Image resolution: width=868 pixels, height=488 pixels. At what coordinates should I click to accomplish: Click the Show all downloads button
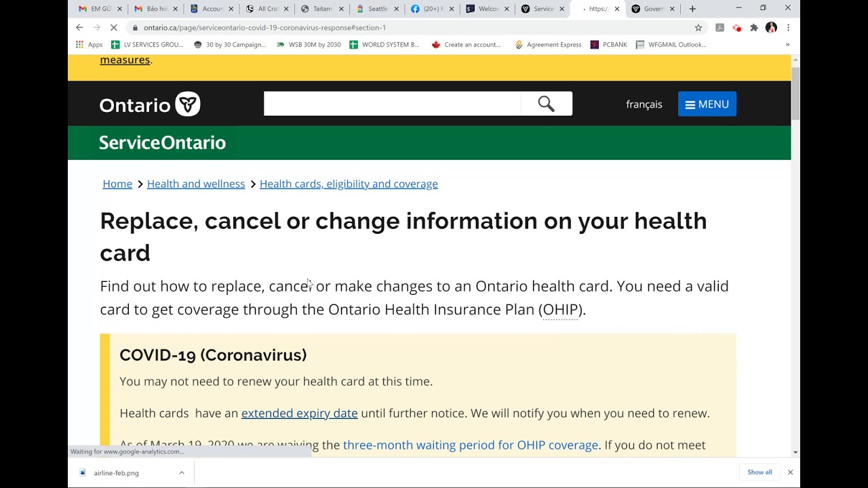pyautogui.click(x=759, y=472)
